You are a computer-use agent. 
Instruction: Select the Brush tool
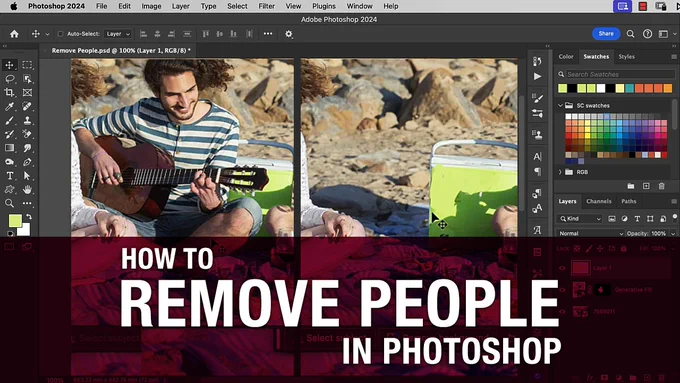[x=9, y=120]
